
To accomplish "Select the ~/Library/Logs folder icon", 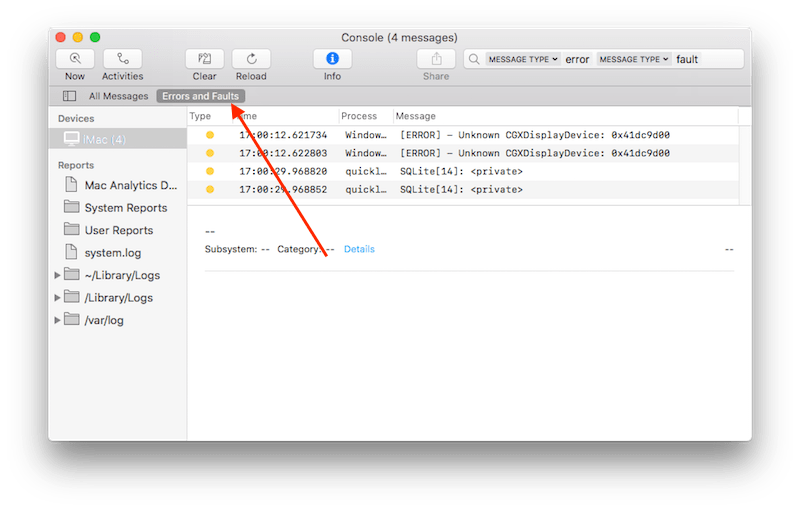I will 71,274.
